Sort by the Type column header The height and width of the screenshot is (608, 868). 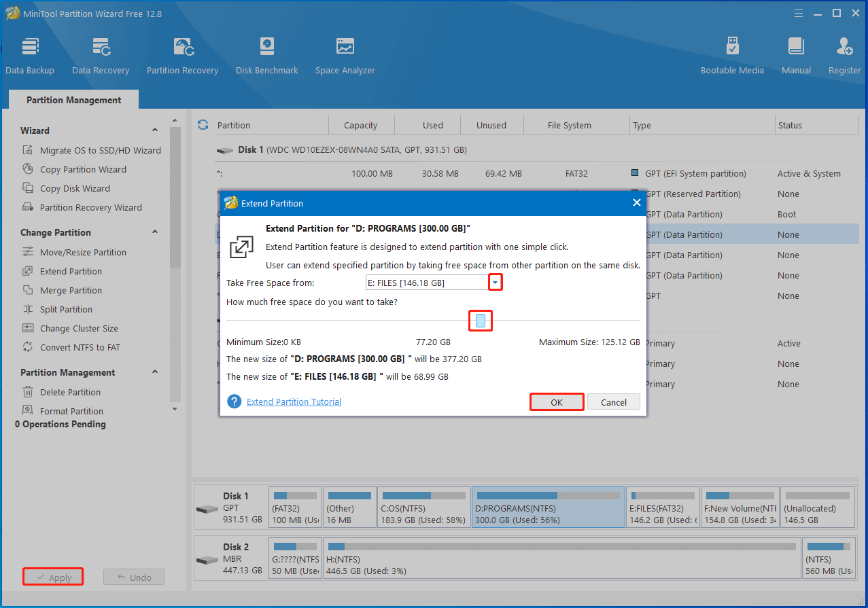701,125
